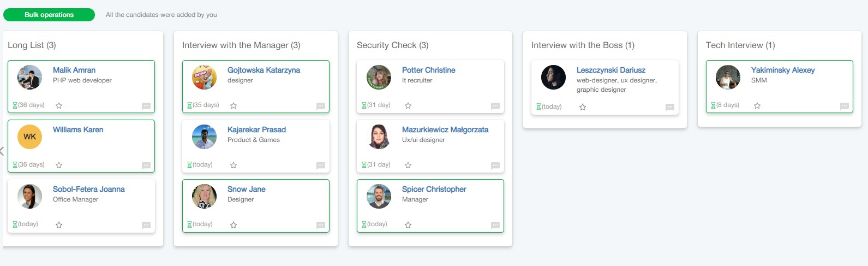Viewport: 868px width, 266px height.
Task: Mark Yakiminsky Alexey with the star
Action: [x=757, y=105]
